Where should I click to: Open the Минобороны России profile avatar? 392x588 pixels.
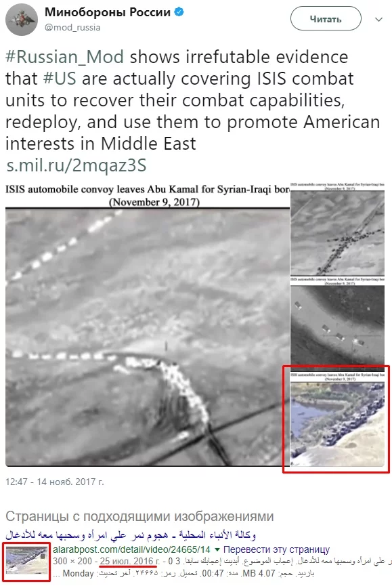(x=22, y=20)
